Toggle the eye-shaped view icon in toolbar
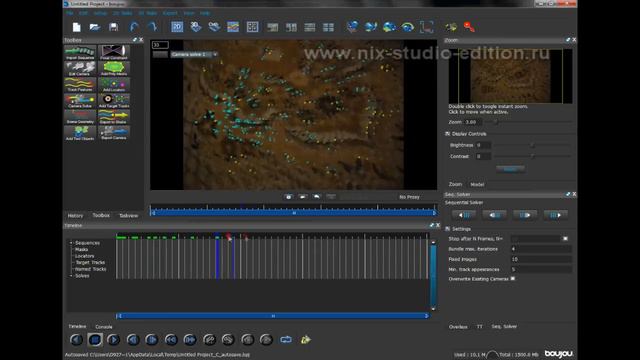 click(x=407, y=27)
